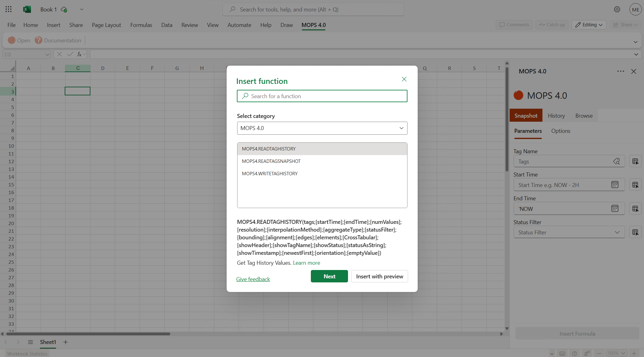644x357 pixels.
Task: Select MOPS4.READTAGSNAPSHOT from the function list
Action: (x=271, y=161)
